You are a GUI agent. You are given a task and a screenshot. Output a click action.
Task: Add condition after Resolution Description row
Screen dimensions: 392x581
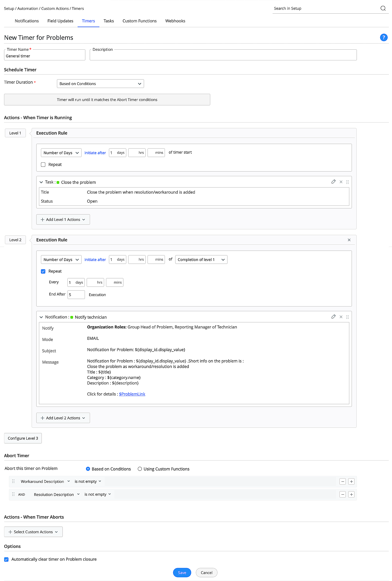[351, 494]
